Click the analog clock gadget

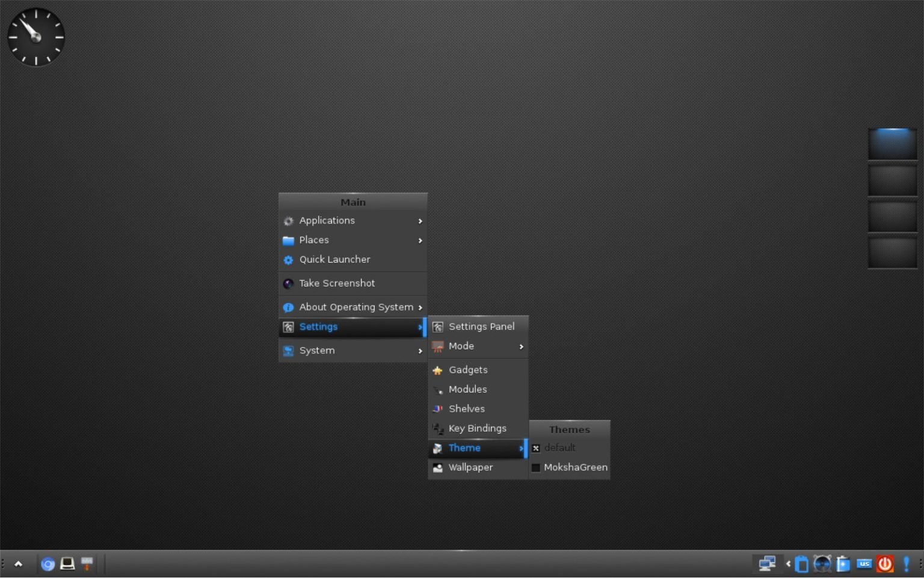(x=35, y=36)
